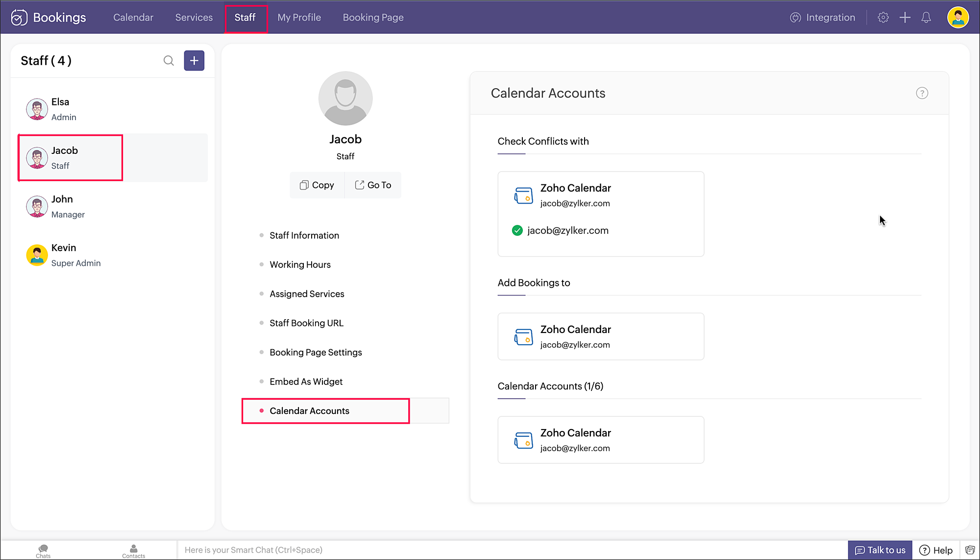
Task: Click the quick-add plus icon in header
Action: [x=905, y=18]
